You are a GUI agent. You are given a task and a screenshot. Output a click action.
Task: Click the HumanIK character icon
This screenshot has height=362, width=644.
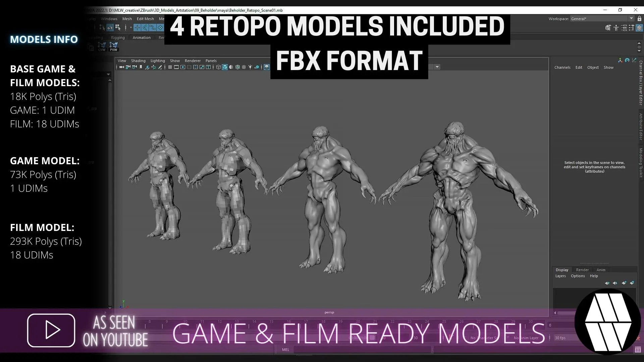[x=616, y=28]
